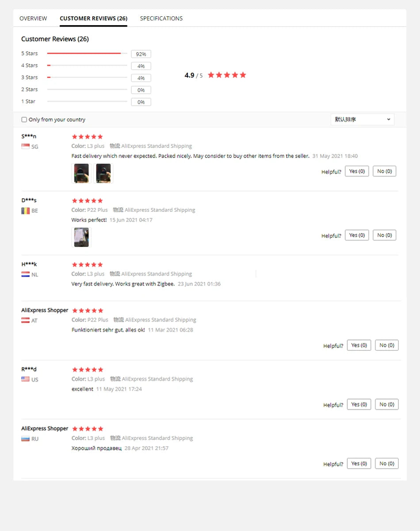
Task: Click the five-star rating on S***n's review
Action: pos(88,137)
